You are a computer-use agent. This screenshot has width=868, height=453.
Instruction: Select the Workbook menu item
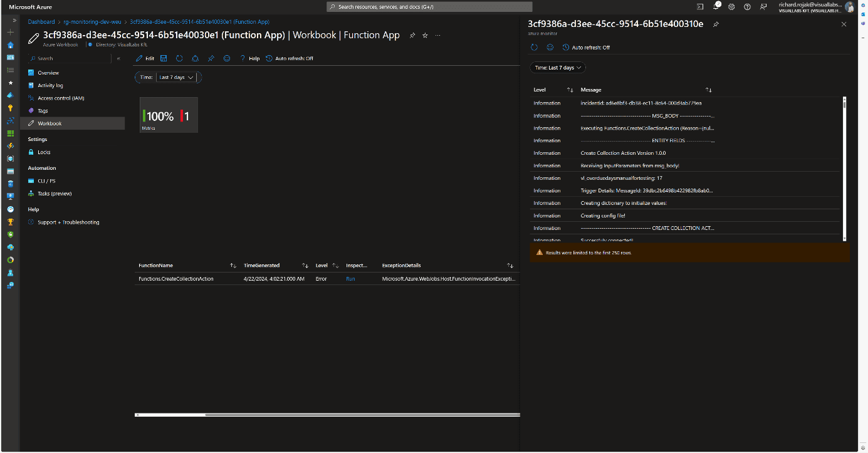[72, 123]
